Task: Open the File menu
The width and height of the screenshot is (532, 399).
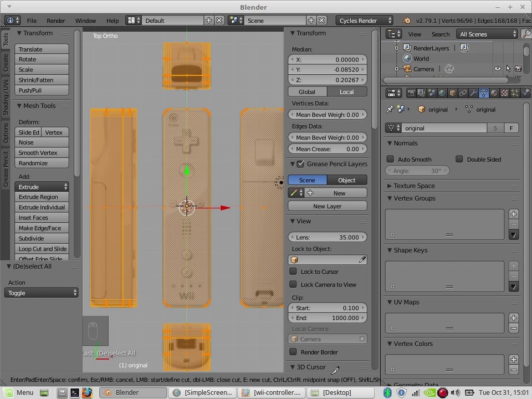Action: tap(32, 21)
